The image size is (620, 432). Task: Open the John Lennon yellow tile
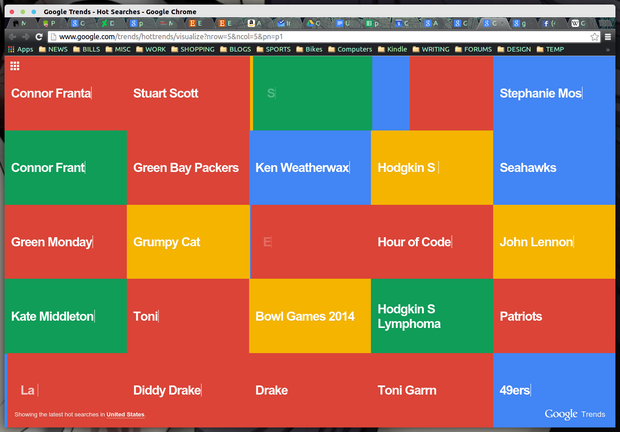554,242
